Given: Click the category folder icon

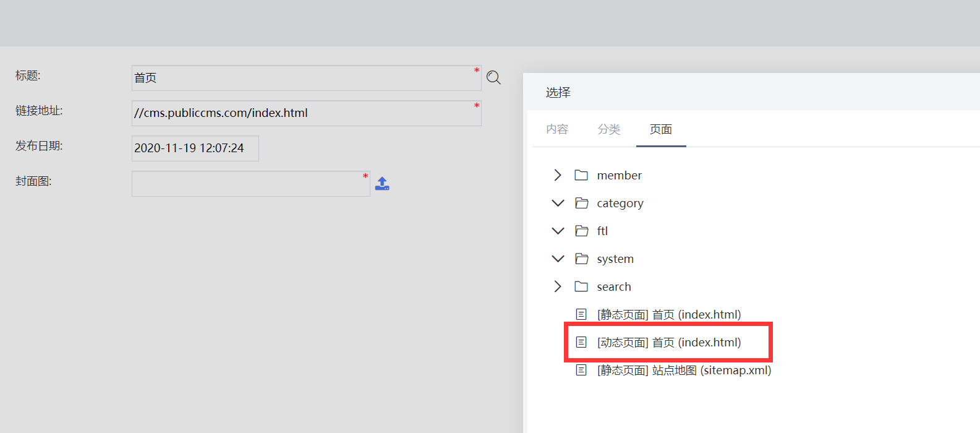Looking at the screenshot, I should [581, 203].
